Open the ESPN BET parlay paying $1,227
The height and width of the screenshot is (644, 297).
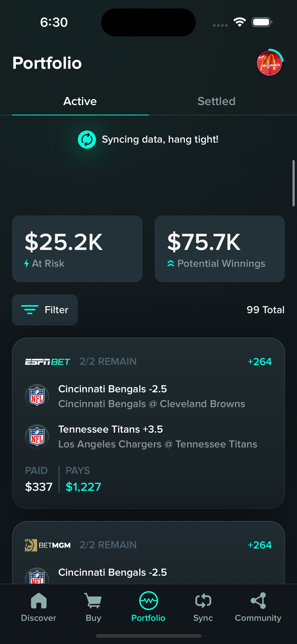coord(148,423)
